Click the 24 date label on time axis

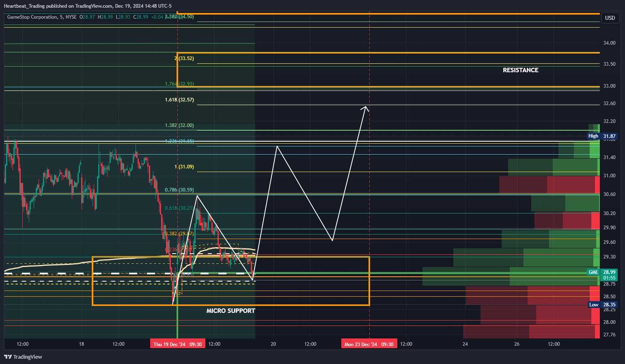(465, 344)
